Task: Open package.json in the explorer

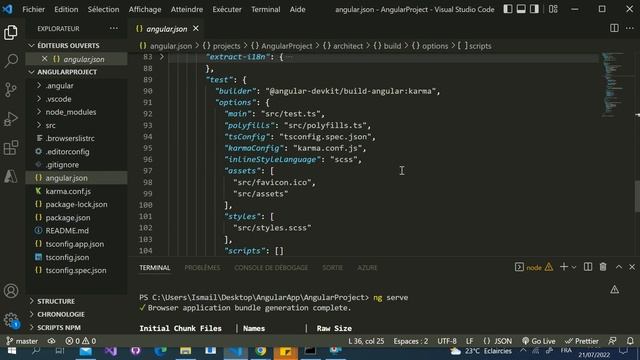Action: click(76, 218)
